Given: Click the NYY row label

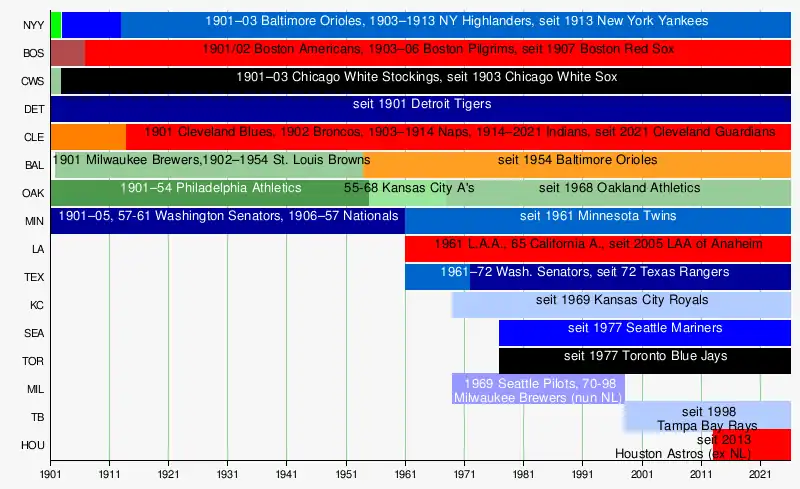Looking at the screenshot, I should [34, 25].
